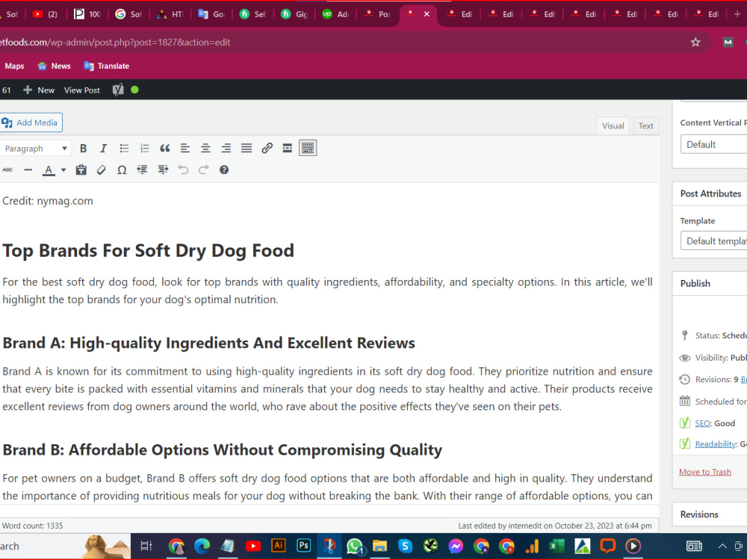Align text left
747x560 pixels.
click(185, 148)
